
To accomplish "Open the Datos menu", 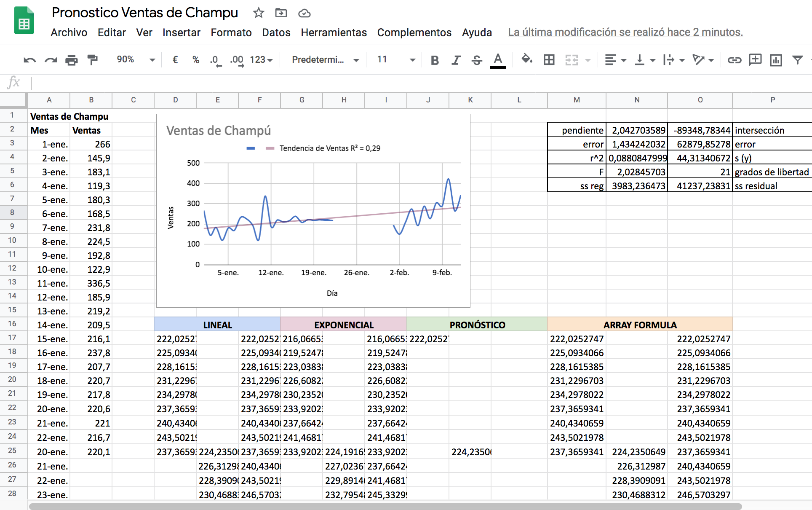I will [276, 32].
